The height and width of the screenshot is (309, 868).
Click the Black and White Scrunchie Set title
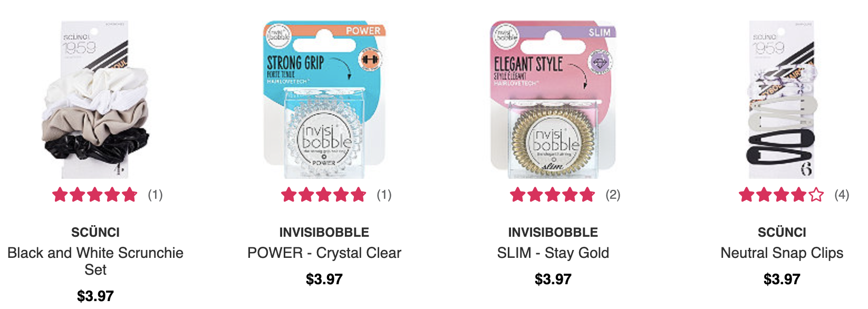95,261
